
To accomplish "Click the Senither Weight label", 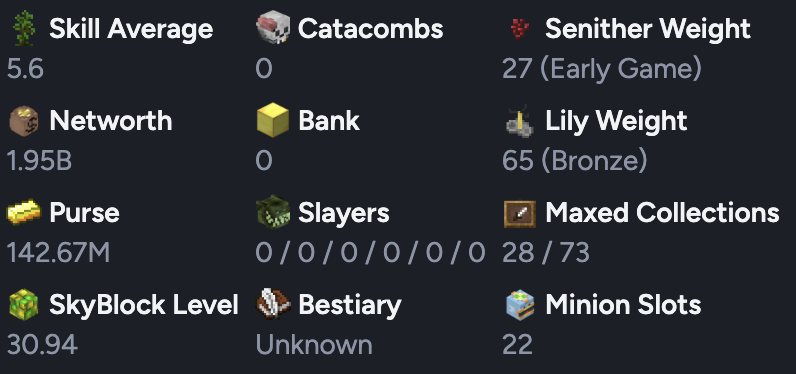I will (x=648, y=29).
